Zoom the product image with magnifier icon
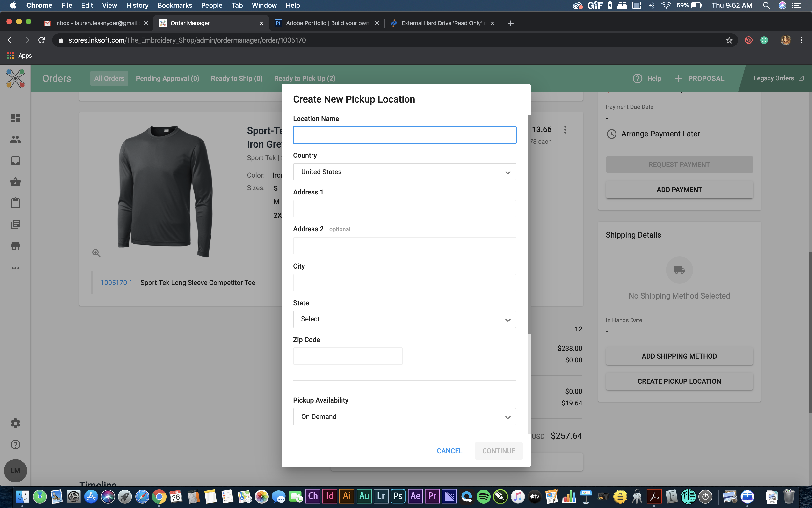The width and height of the screenshot is (812, 508). (96, 253)
